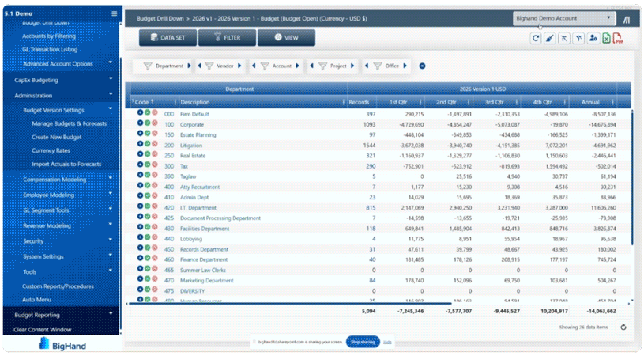Click the Vendor filter chip
644x356 pixels.
click(x=220, y=66)
